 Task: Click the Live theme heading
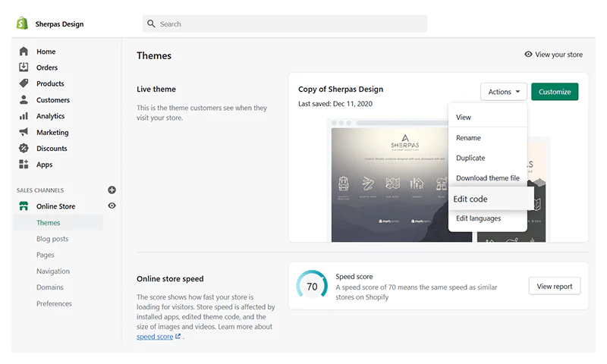(x=156, y=89)
